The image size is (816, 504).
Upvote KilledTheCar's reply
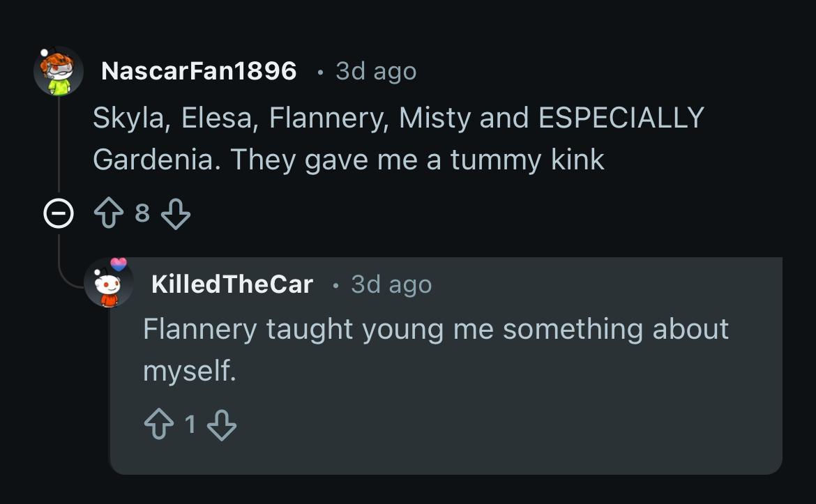point(158,425)
